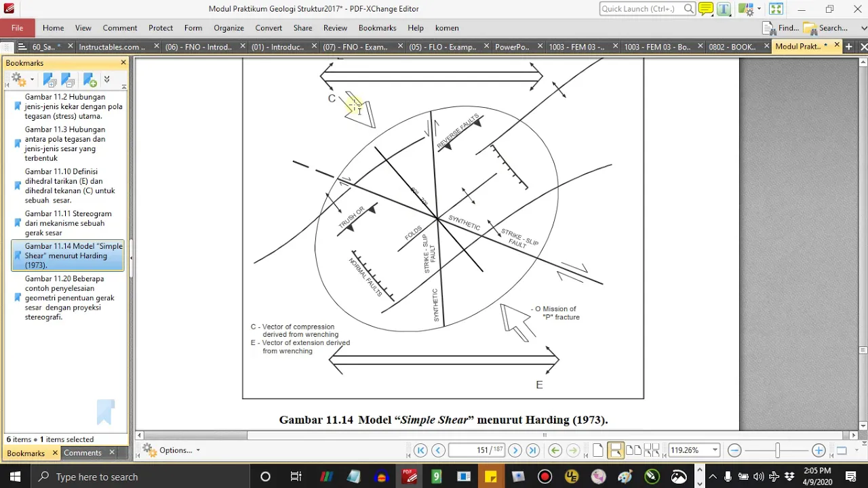Open the Find tool
This screenshot has height=488, width=868.
(781, 28)
